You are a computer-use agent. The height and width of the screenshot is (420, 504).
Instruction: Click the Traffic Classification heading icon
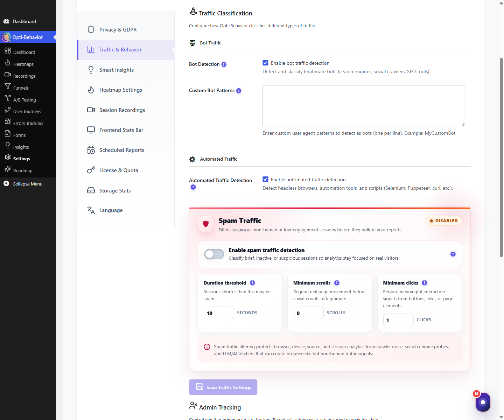(x=193, y=12)
